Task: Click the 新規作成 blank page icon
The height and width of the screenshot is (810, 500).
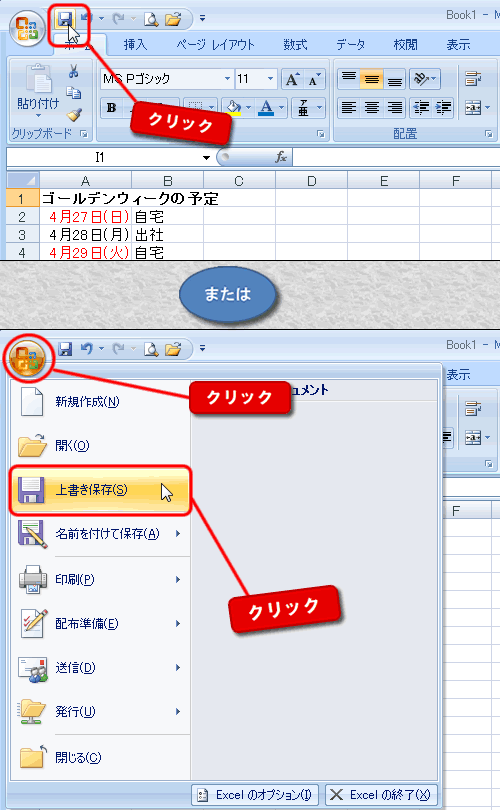Action: (32, 401)
